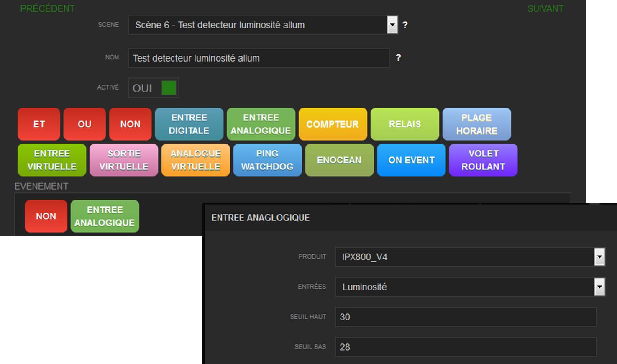Select the PING WATCHDOG block
This screenshot has height=364, width=617.
click(267, 160)
